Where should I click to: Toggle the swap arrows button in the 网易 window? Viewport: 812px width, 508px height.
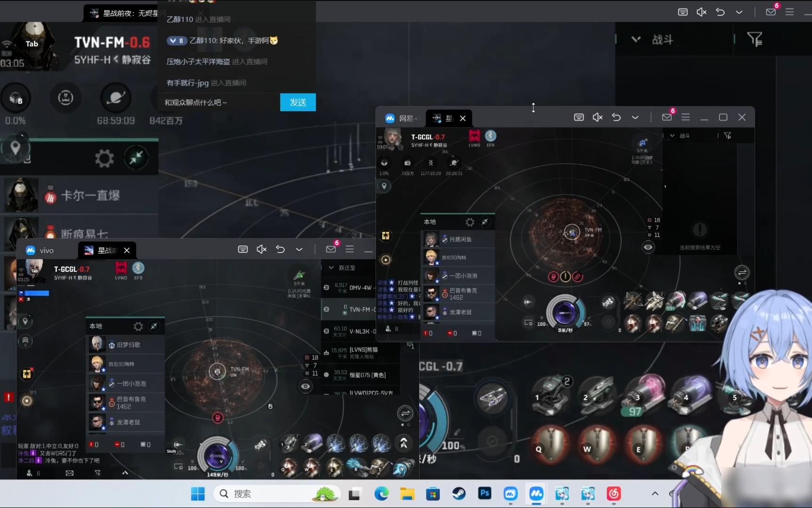tap(742, 272)
